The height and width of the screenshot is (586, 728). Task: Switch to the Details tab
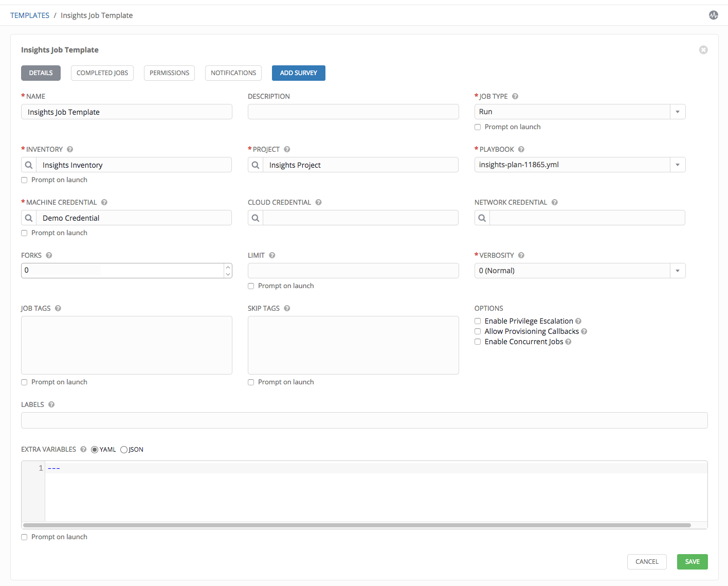tap(41, 73)
